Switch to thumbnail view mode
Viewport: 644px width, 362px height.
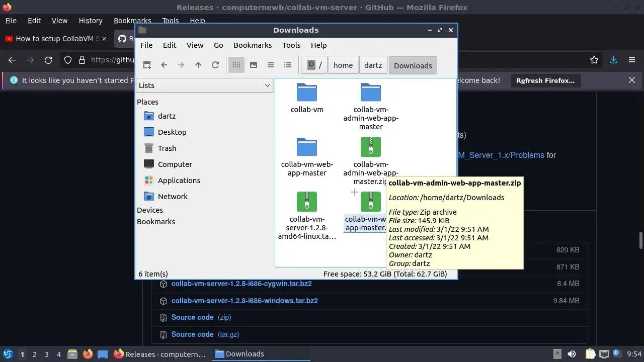(254, 65)
